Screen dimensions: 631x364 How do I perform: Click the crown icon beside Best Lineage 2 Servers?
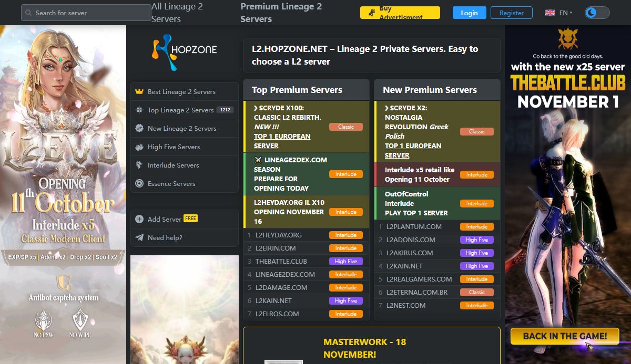point(139,91)
